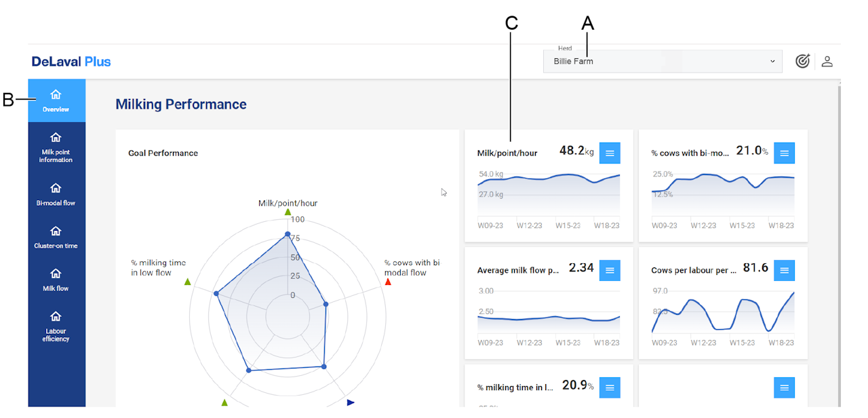The width and height of the screenshot is (868, 418).
Task: Open the Milk flow sidebar item
Action: [x=56, y=280]
